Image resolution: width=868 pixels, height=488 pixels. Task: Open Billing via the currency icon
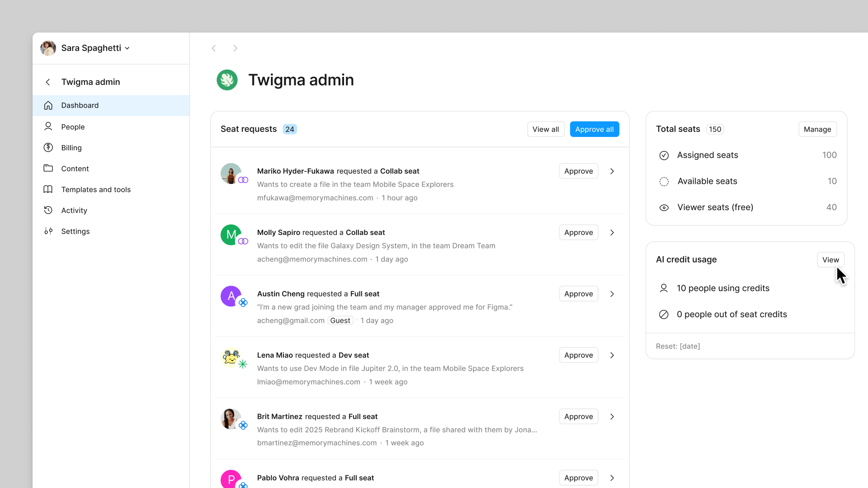(x=48, y=147)
